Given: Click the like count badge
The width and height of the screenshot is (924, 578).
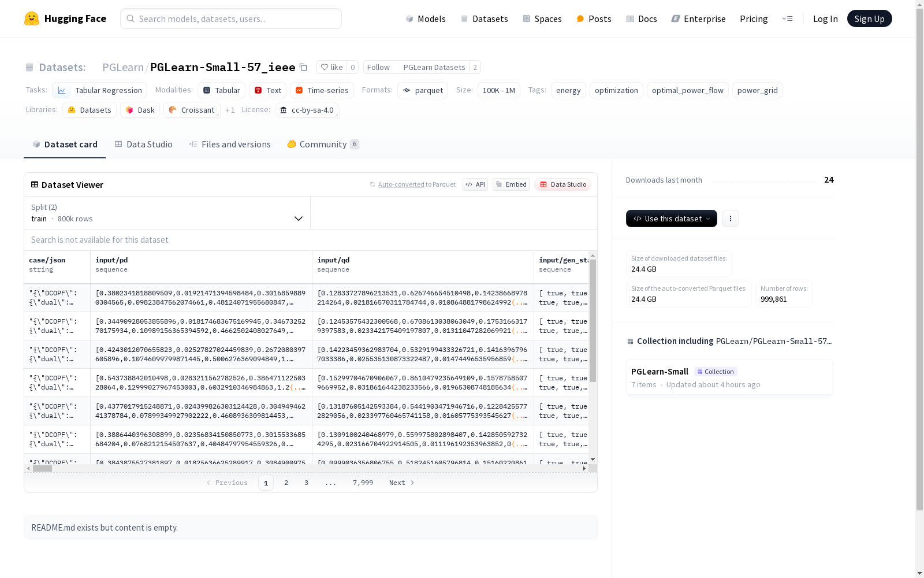Looking at the screenshot, I should pyautogui.click(x=353, y=67).
